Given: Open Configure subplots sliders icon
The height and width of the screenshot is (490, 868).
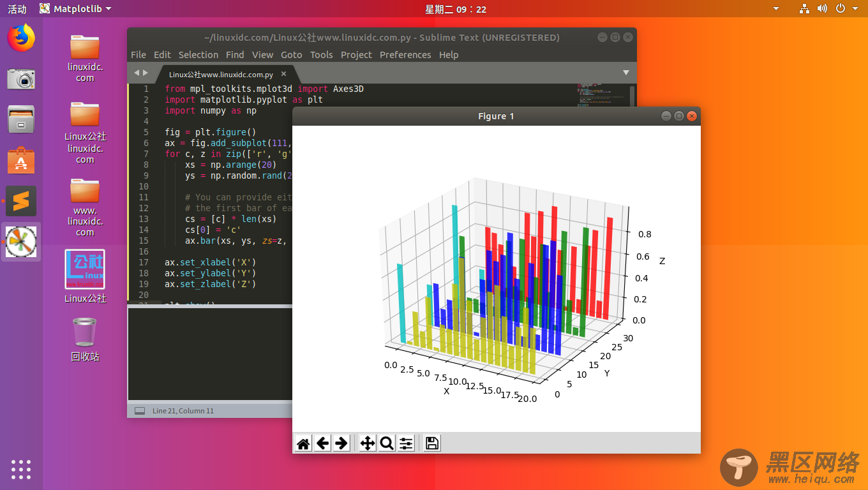Looking at the screenshot, I should tap(406, 443).
